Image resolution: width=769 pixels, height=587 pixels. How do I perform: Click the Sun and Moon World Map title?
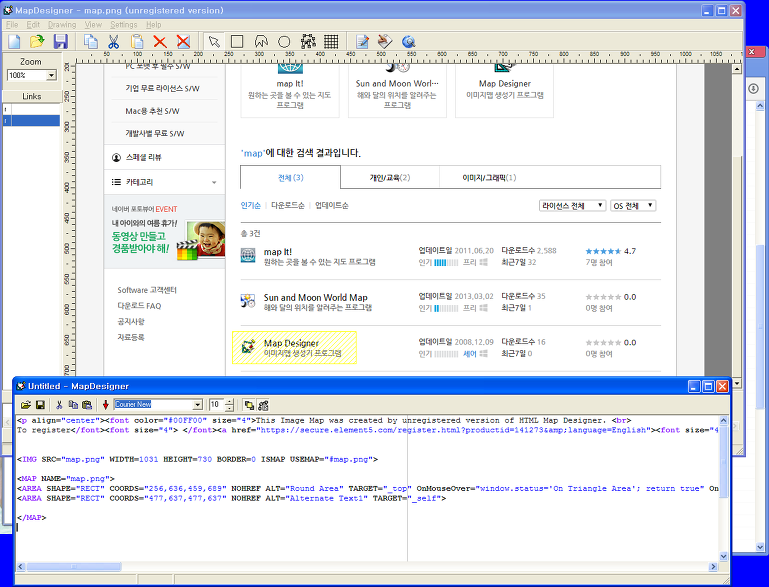(315, 298)
